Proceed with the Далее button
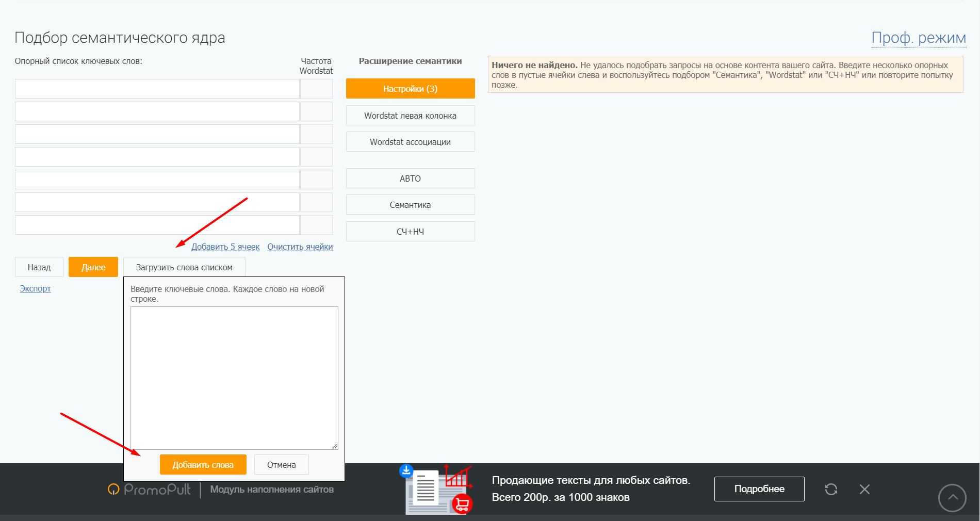The image size is (980, 521). click(93, 267)
